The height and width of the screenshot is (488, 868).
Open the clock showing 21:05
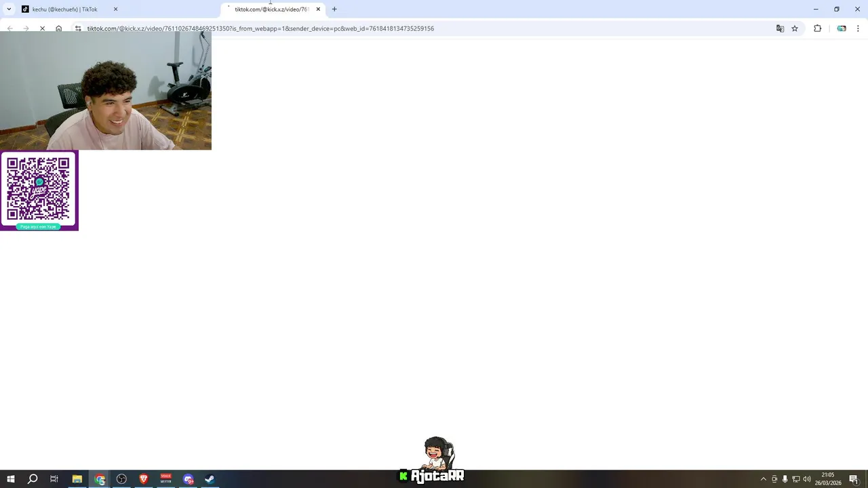(x=828, y=479)
